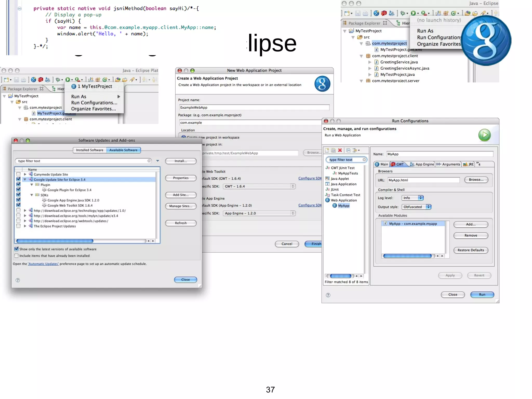This screenshot has height=399, width=532.
Task: Check the mylyn update e3.4 site checkbox
Action: click(18, 215)
